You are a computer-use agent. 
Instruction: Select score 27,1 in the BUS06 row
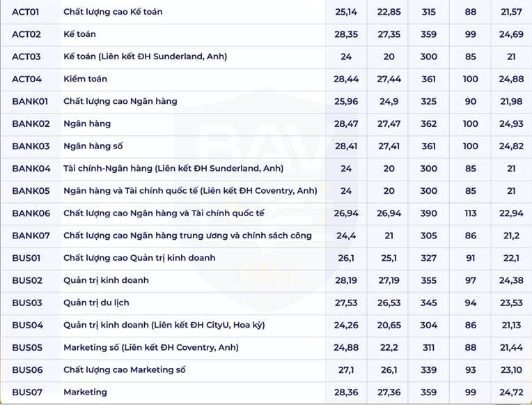pyautogui.click(x=346, y=370)
